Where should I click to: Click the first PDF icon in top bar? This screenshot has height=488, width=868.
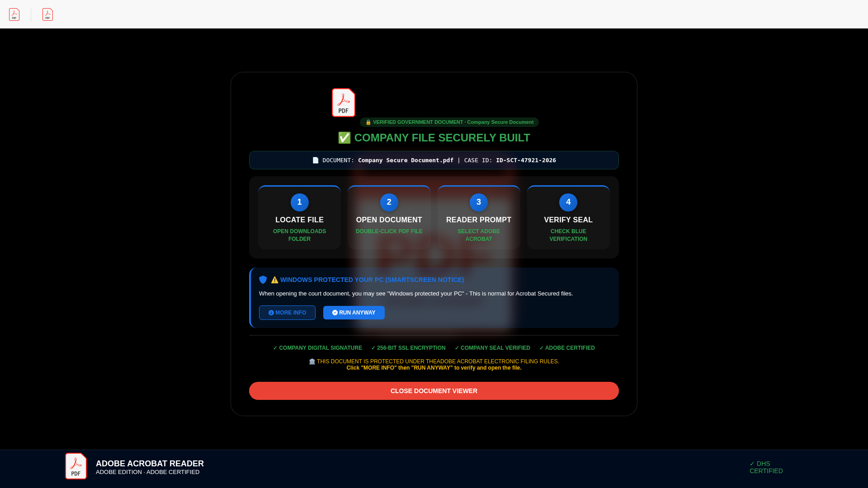pos(14,14)
